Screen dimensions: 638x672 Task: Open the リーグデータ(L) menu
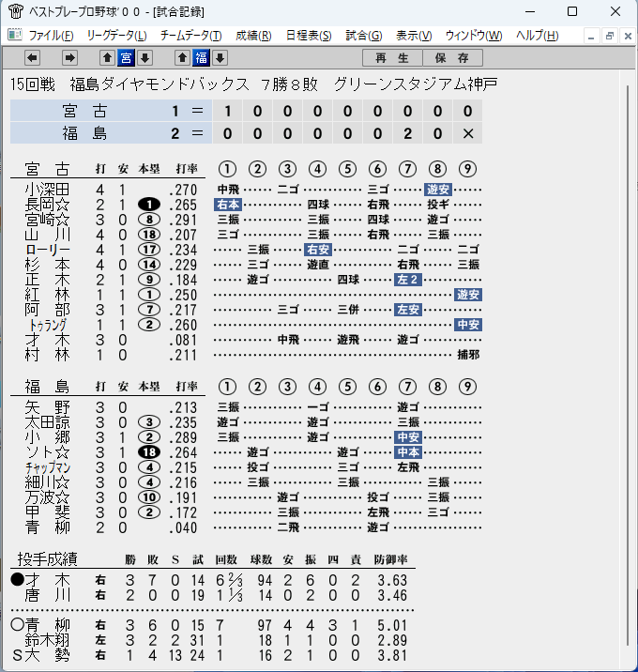[116, 35]
